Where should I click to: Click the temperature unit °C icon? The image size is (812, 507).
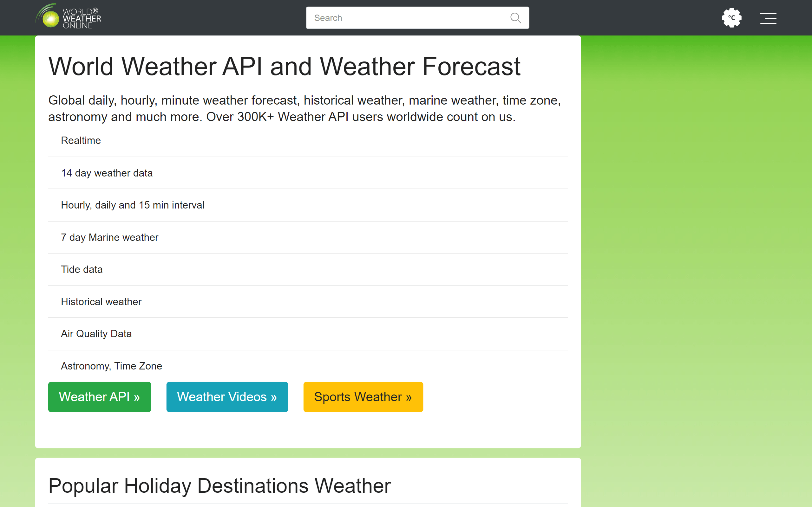click(731, 17)
